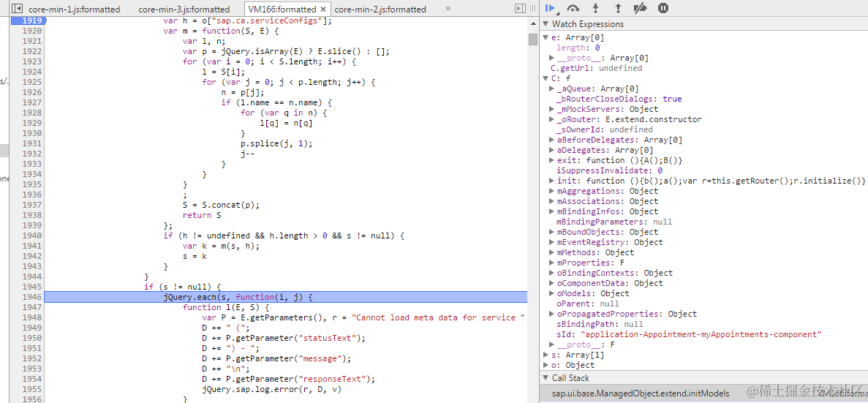The height and width of the screenshot is (403, 868).
Task: Click the 'S = S.concat(p);' code line
Action: pyautogui.click(x=221, y=205)
